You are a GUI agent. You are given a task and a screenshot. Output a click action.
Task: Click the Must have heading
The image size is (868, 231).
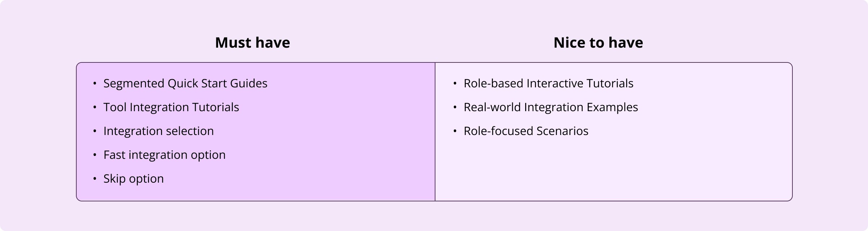[252, 43]
